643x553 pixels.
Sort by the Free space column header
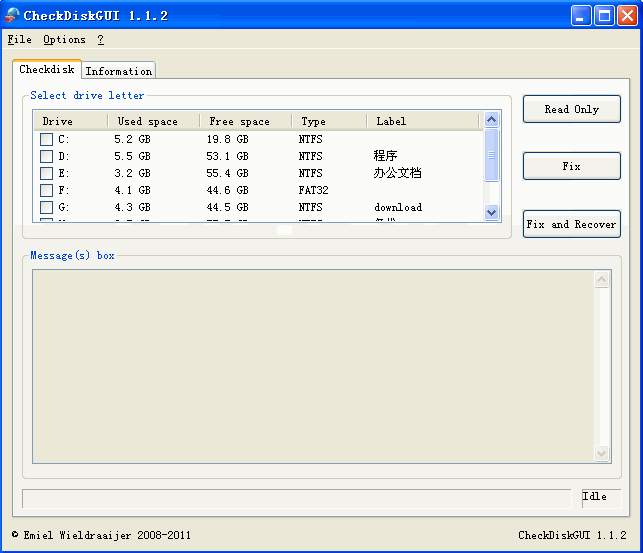246,121
